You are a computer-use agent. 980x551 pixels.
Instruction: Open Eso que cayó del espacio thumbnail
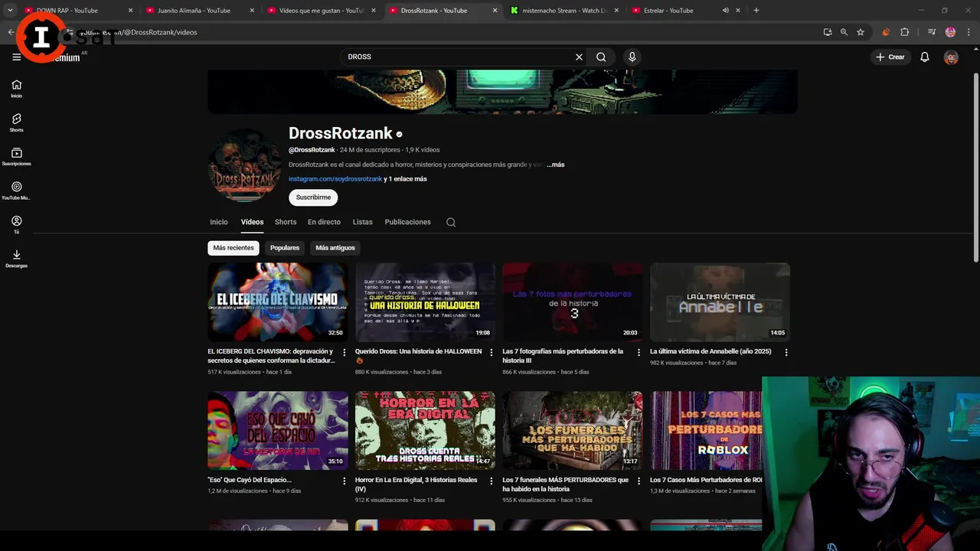tap(277, 430)
